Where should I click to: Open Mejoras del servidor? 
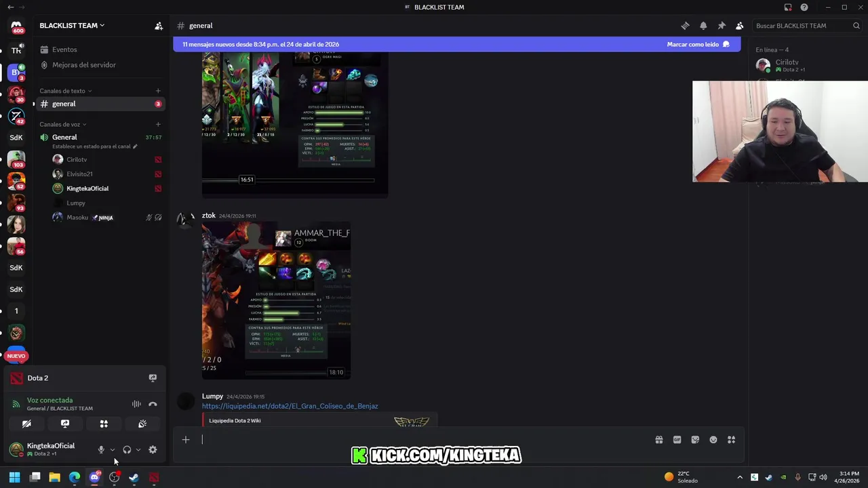pyautogui.click(x=101, y=65)
